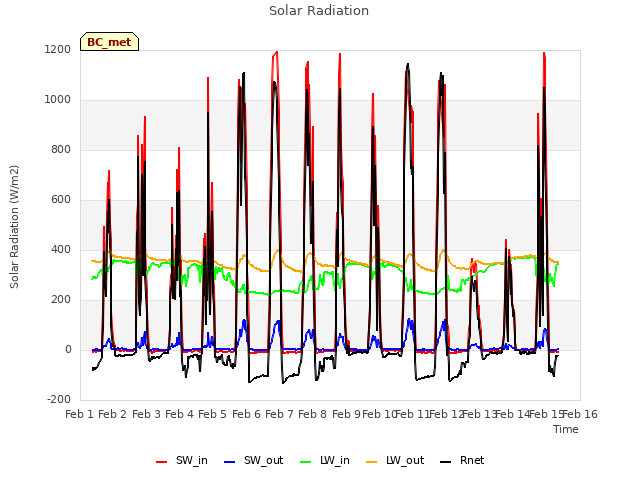640x480 pixels.
Task: Click the red SW_in legend swatch
Action: (162, 462)
